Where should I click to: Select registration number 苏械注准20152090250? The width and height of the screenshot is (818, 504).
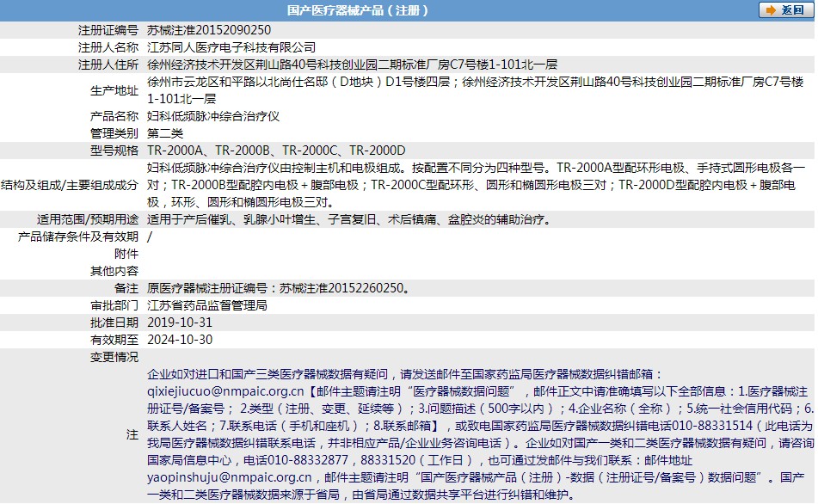tap(209, 30)
